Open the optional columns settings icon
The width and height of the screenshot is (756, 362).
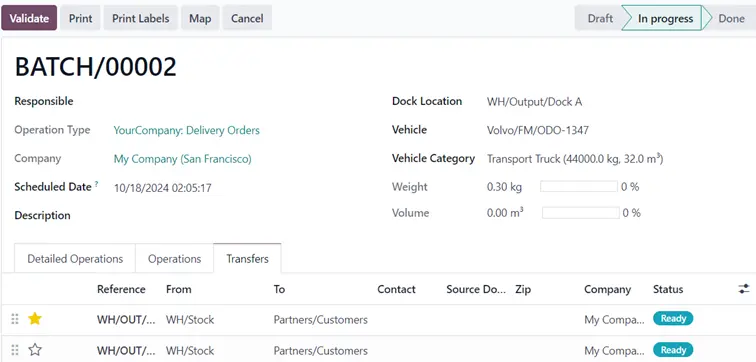pyautogui.click(x=744, y=289)
